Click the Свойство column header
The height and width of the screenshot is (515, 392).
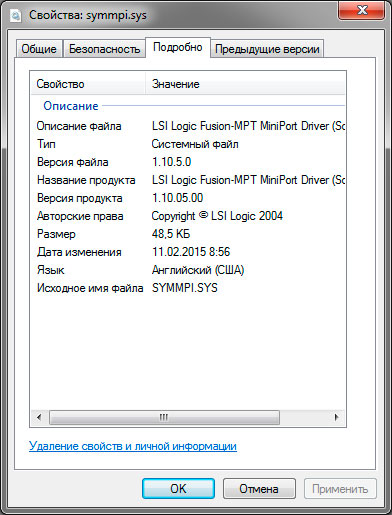[x=88, y=84]
